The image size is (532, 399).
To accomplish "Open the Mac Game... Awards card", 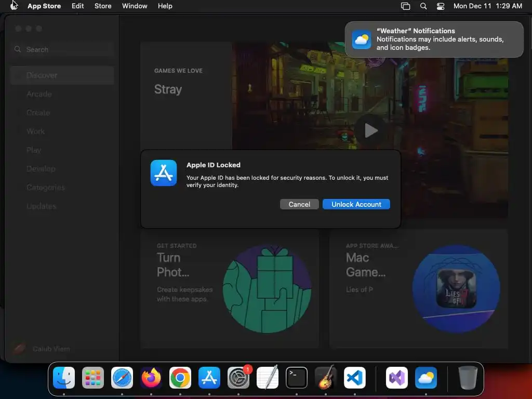I will (x=418, y=288).
